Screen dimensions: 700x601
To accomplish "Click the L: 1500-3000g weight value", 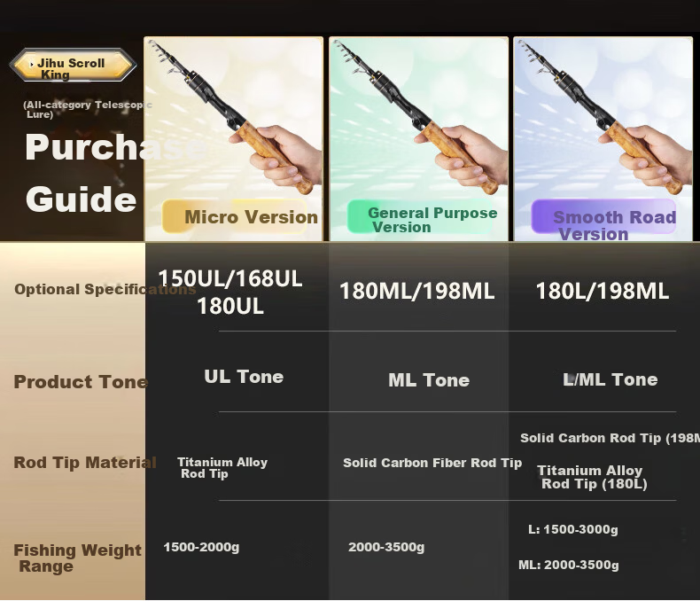I will tap(573, 529).
